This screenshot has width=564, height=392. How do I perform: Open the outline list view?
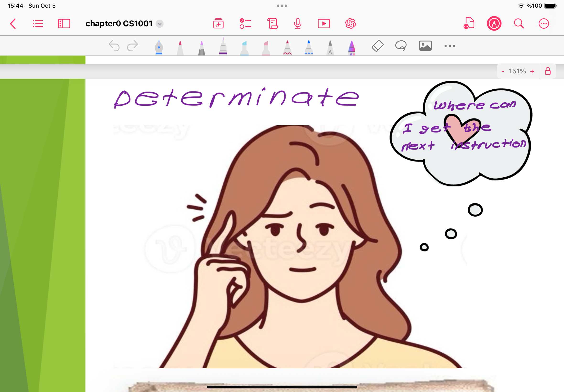click(x=38, y=24)
